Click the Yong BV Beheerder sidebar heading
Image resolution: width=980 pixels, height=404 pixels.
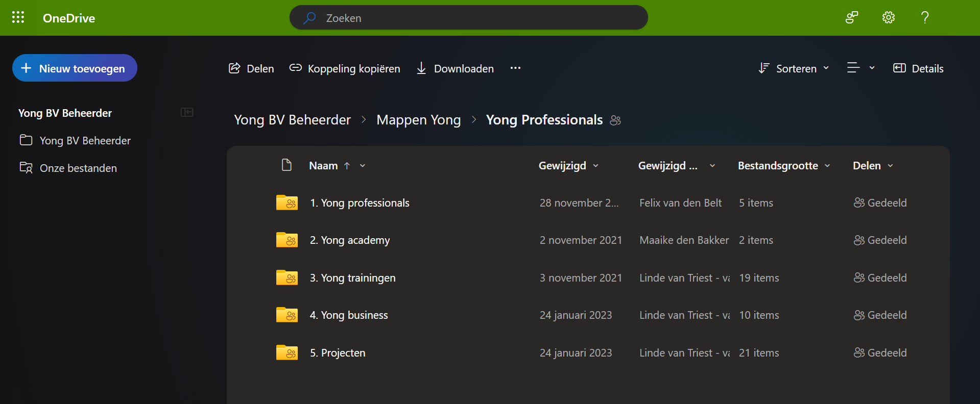point(65,113)
